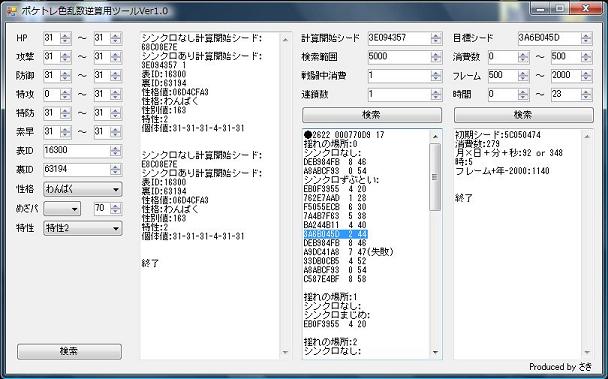Select row 762E7AAD 1 28

tap(335, 198)
